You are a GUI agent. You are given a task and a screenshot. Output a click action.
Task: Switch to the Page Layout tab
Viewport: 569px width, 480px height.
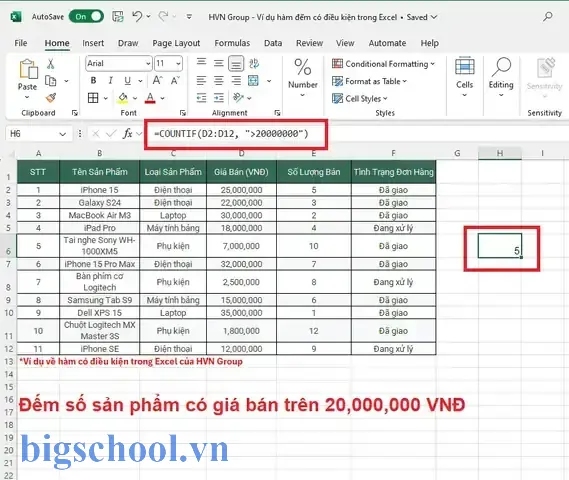pos(176,43)
